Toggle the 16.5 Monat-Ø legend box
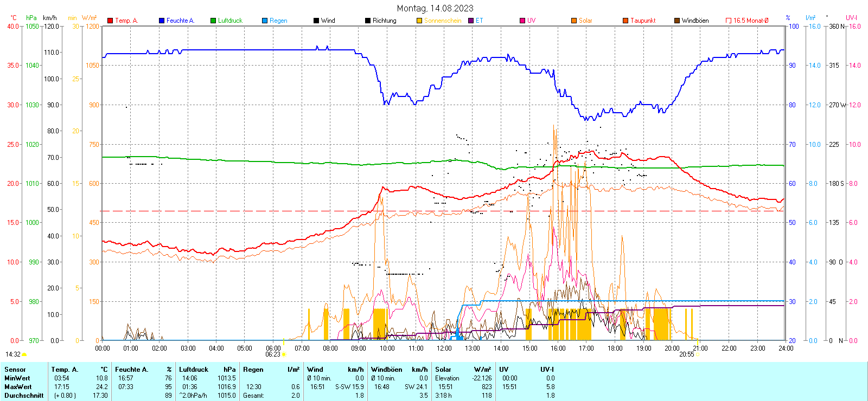This screenshot has width=868, height=401. click(729, 21)
